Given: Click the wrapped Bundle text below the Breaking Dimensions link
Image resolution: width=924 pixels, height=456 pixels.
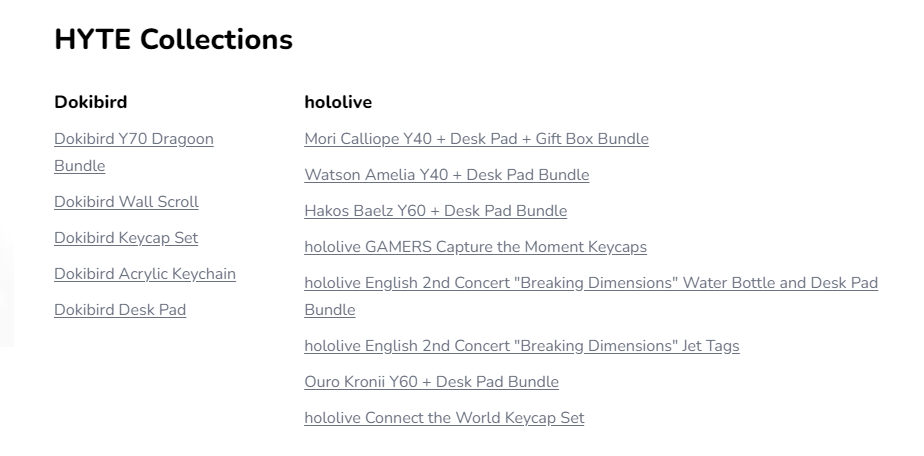Looking at the screenshot, I should (329, 310).
